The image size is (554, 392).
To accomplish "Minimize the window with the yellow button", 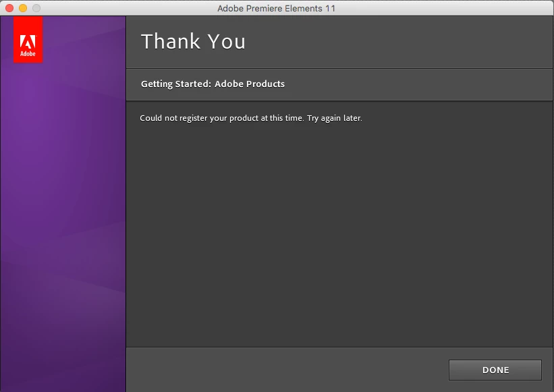I will 23,8.
